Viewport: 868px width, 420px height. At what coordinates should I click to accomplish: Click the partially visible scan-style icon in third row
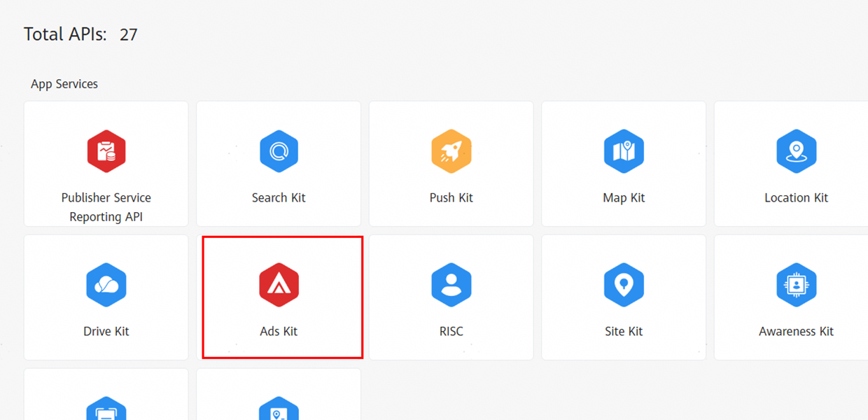pyautogui.click(x=106, y=409)
